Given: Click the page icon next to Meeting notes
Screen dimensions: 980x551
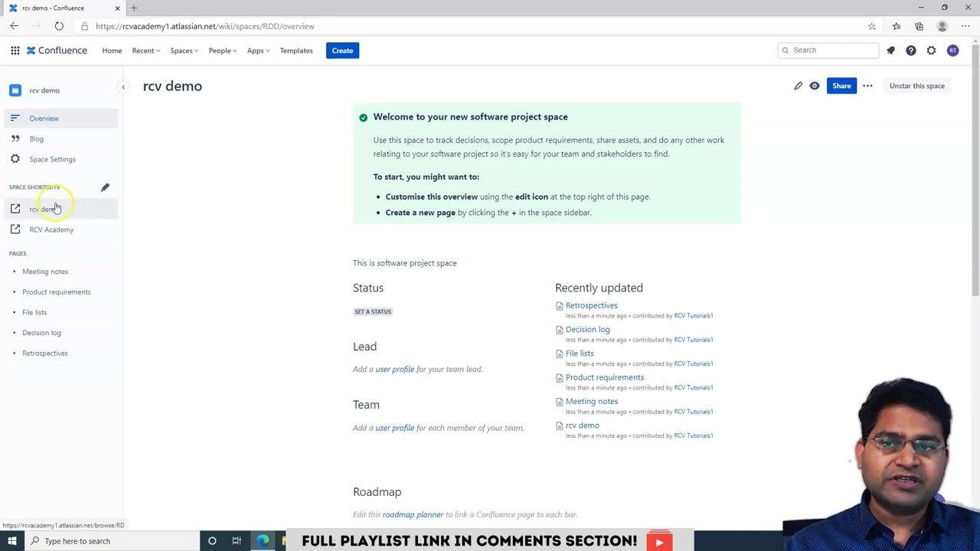Looking at the screenshot, I should coord(559,402).
